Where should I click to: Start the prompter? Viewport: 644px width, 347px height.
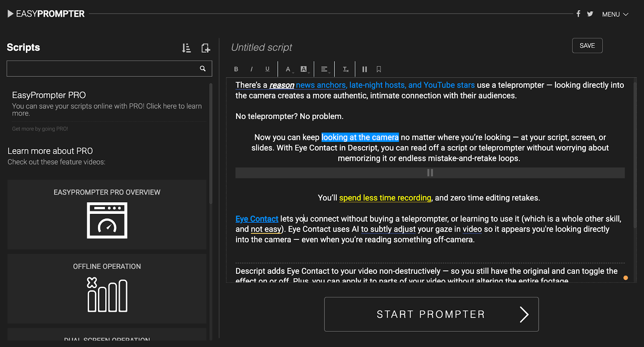tap(431, 314)
